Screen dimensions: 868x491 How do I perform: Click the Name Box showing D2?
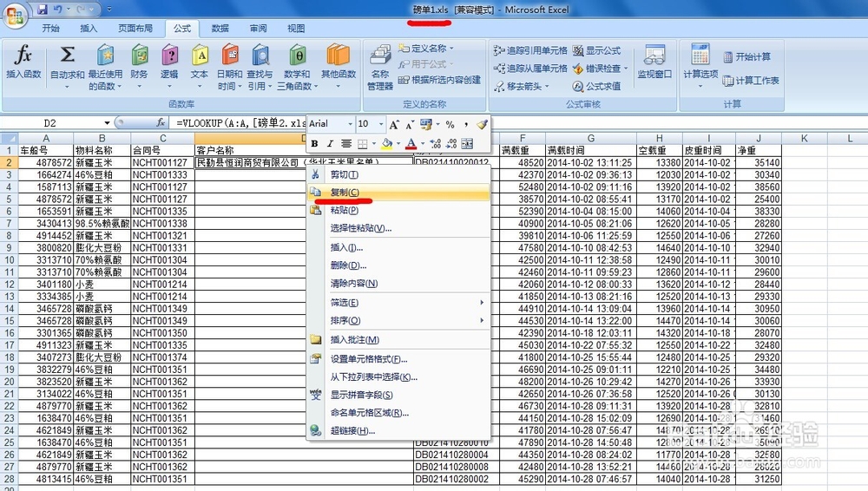[50, 123]
